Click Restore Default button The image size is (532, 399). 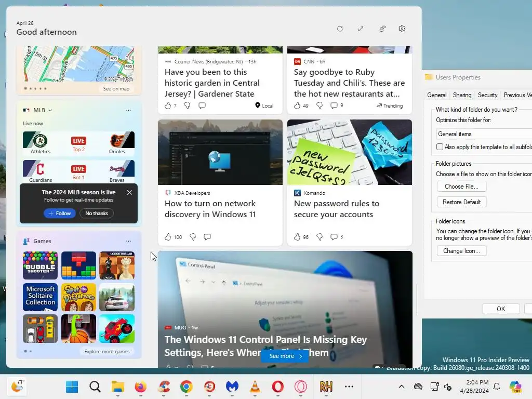461,202
